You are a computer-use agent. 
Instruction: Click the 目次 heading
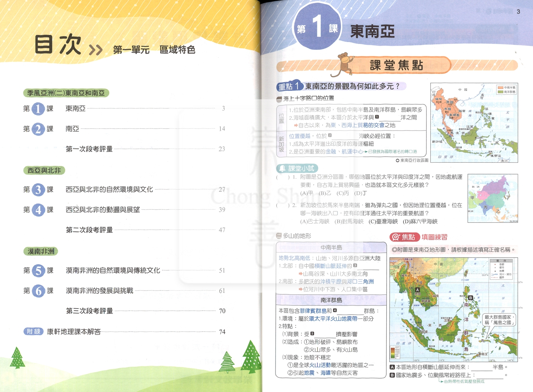[58, 45]
